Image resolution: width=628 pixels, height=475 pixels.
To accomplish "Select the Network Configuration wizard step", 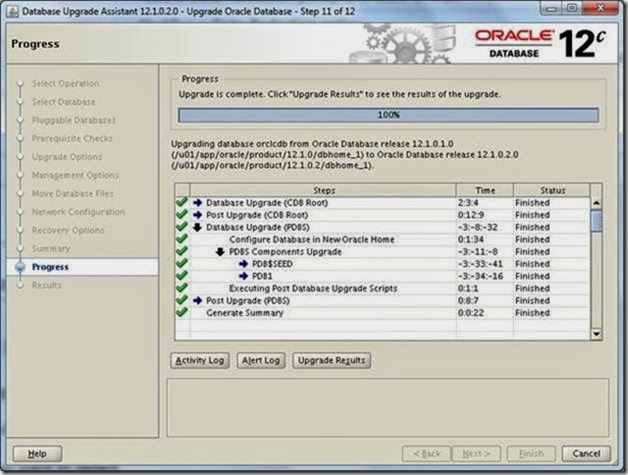I will [x=78, y=212].
